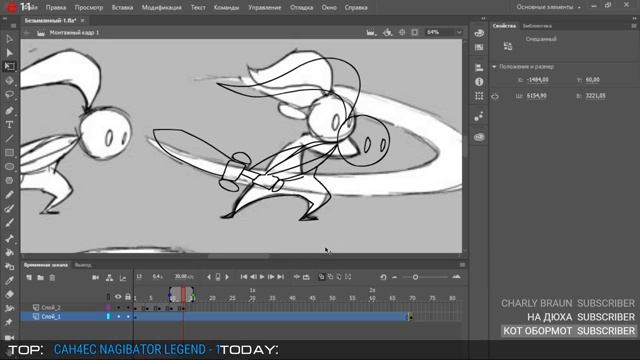The height and width of the screenshot is (360, 640).
Task: Create a new layer in timeline
Action: click(x=29, y=278)
